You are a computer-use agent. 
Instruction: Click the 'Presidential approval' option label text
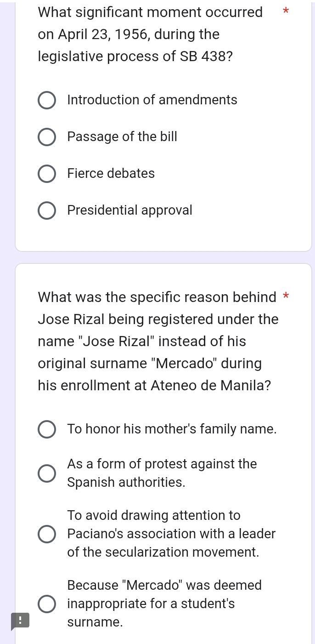pyautogui.click(x=129, y=211)
